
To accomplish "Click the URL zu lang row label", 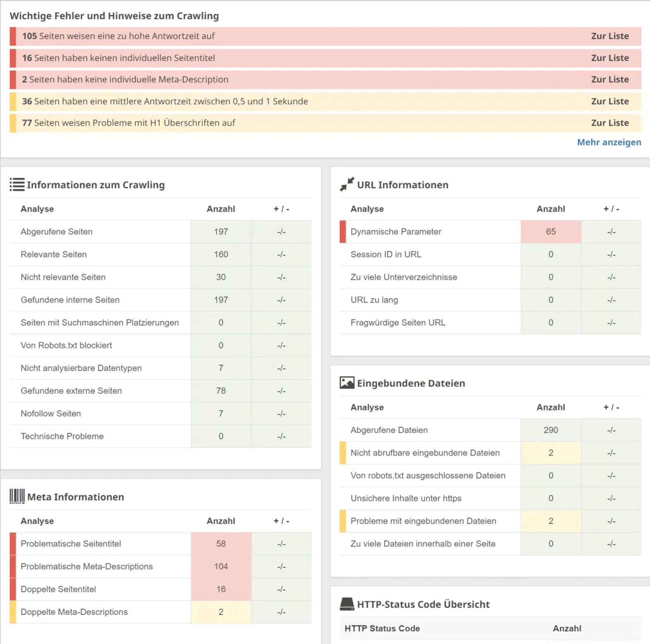I will pos(374,300).
